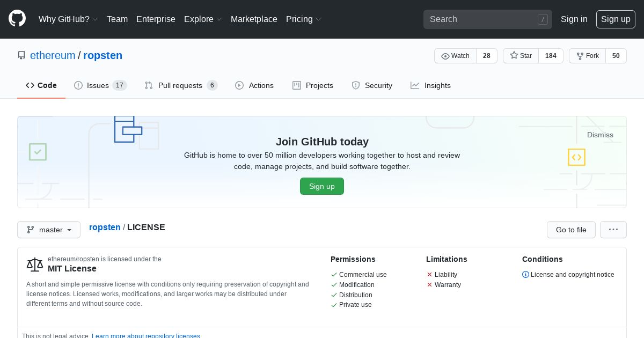The height and width of the screenshot is (338, 644).
Task: Click the Go to file button
Action: click(x=571, y=230)
